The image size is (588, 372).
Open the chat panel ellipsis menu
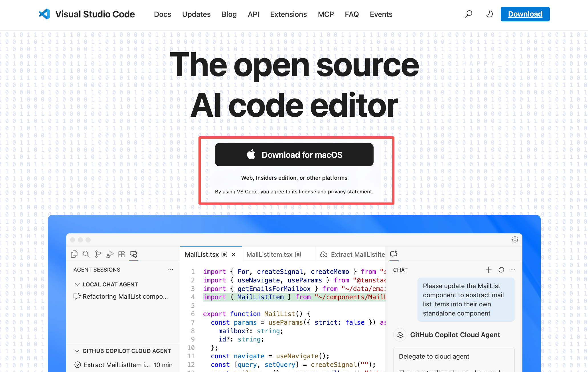(x=513, y=270)
